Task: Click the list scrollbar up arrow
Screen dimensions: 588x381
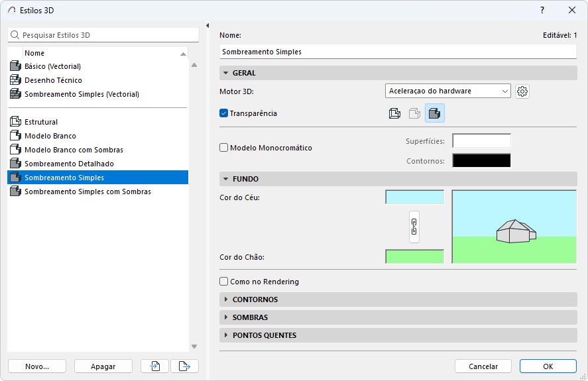Action: (x=194, y=65)
